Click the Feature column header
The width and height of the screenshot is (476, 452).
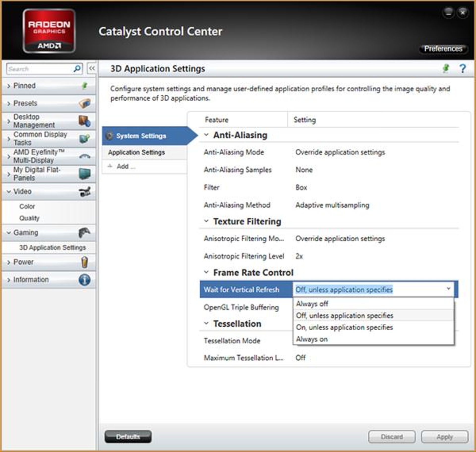coord(216,120)
